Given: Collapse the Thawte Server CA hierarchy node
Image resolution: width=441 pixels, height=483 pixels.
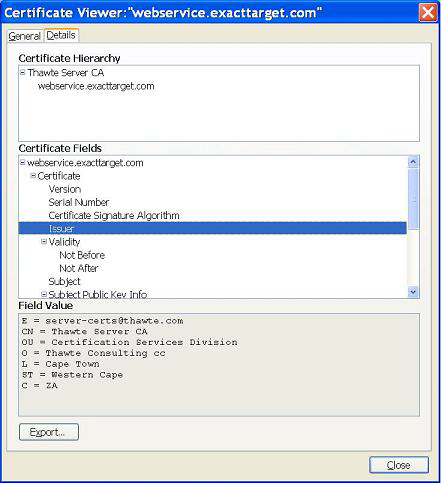Looking at the screenshot, I should point(22,72).
